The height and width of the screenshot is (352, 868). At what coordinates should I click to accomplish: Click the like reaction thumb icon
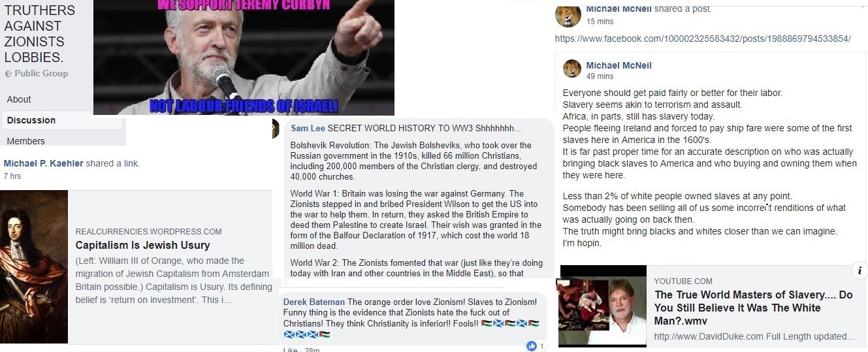click(x=532, y=345)
